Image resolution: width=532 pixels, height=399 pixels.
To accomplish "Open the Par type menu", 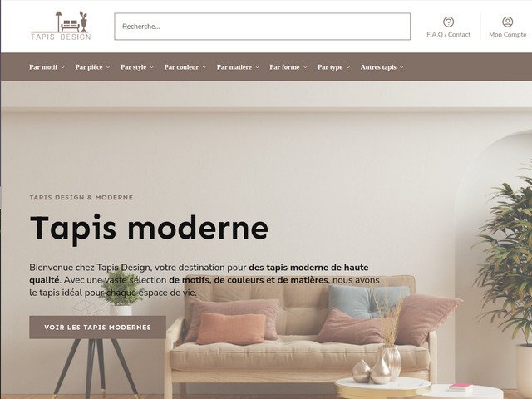I will point(334,67).
